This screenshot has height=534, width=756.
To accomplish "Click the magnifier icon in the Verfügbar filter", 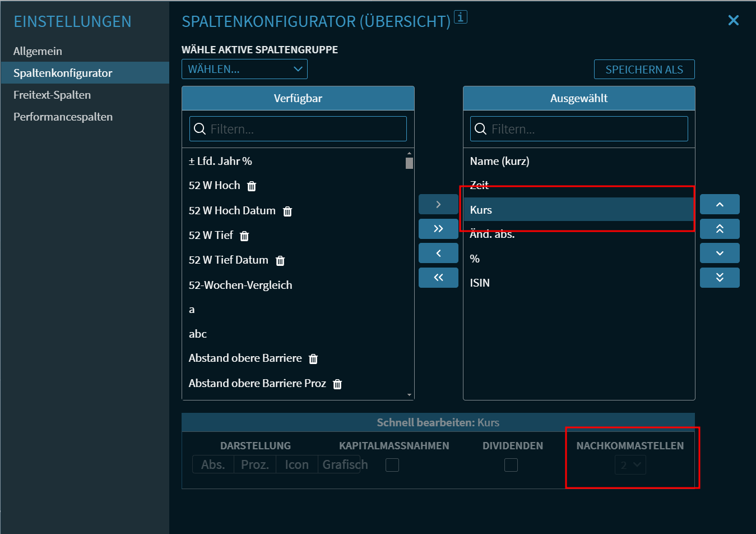I will (x=200, y=128).
